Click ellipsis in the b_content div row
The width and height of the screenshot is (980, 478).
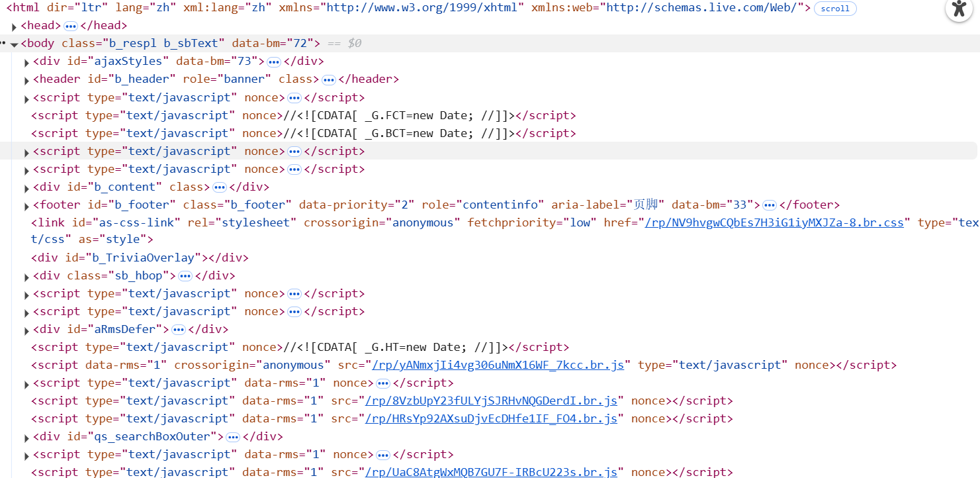pyautogui.click(x=219, y=187)
